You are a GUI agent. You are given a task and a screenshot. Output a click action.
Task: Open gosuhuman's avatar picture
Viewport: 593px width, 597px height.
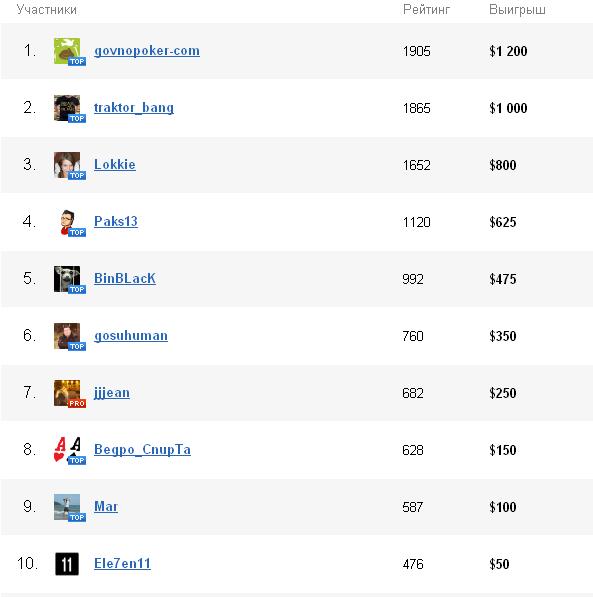(x=67, y=336)
